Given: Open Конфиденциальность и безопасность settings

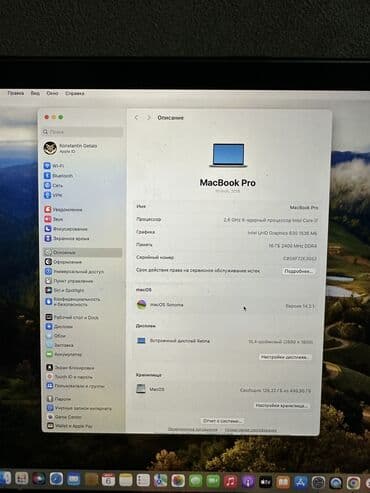Looking at the screenshot, I should 73,302.
